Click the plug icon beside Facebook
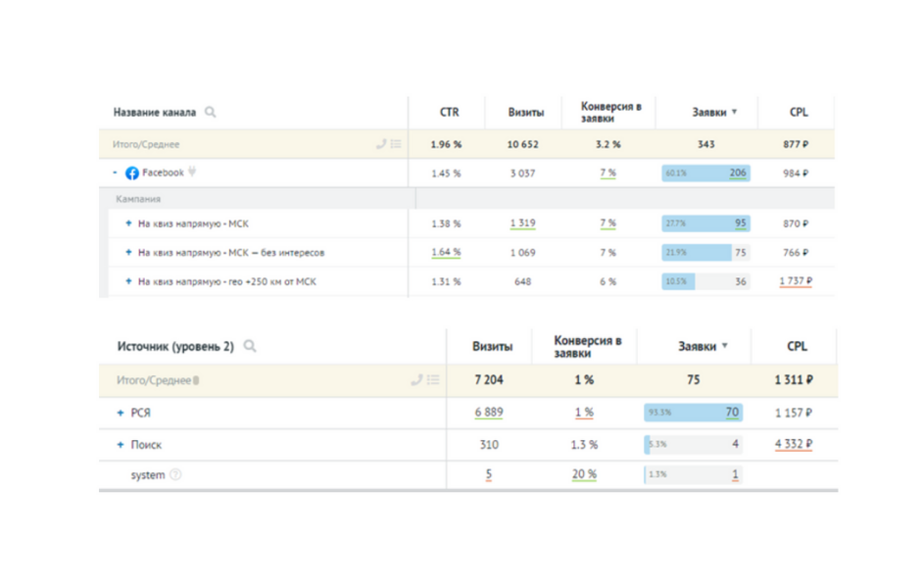The height and width of the screenshot is (588, 921). pos(192,172)
